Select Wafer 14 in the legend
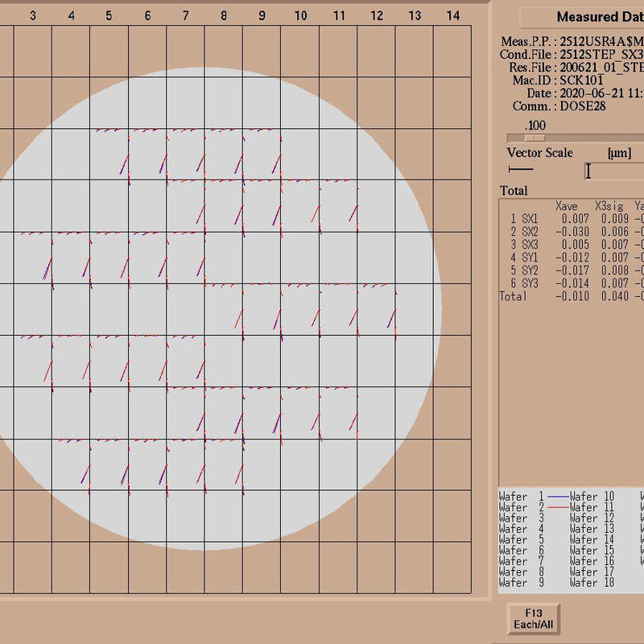 [592, 539]
